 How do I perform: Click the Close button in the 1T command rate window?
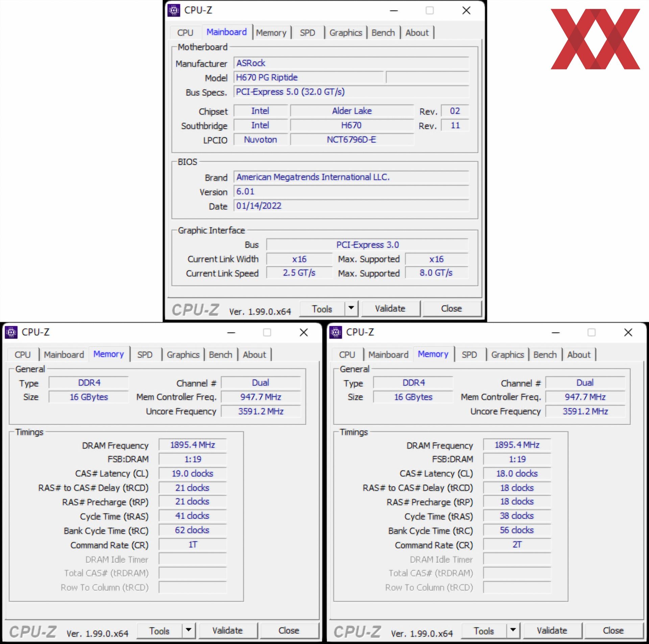pos(289,630)
